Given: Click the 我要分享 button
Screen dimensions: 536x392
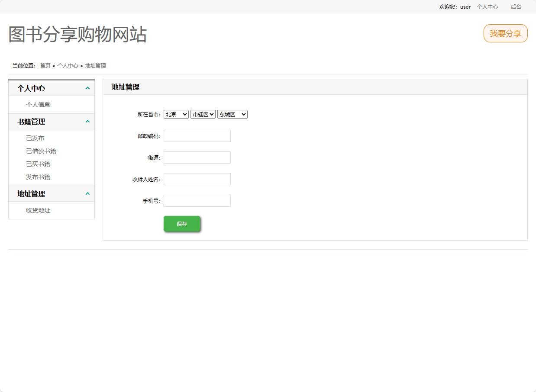Looking at the screenshot, I should (x=505, y=33).
